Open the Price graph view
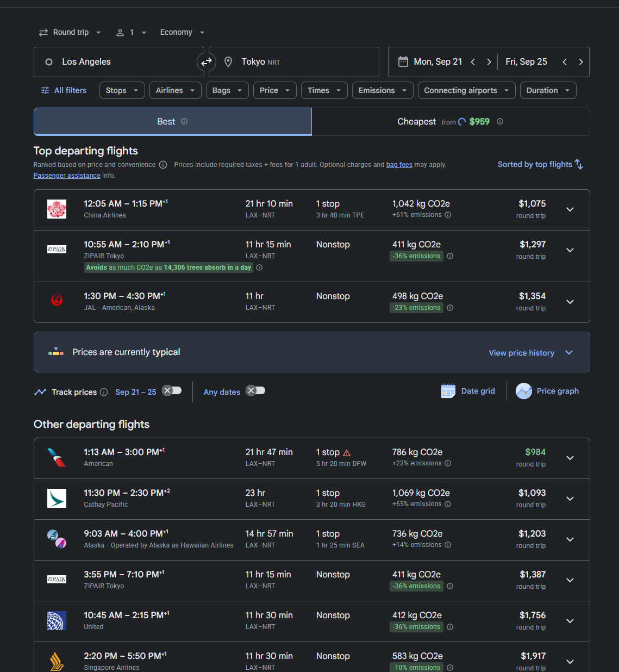Screen dimensions: 619x672 point(548,391)
